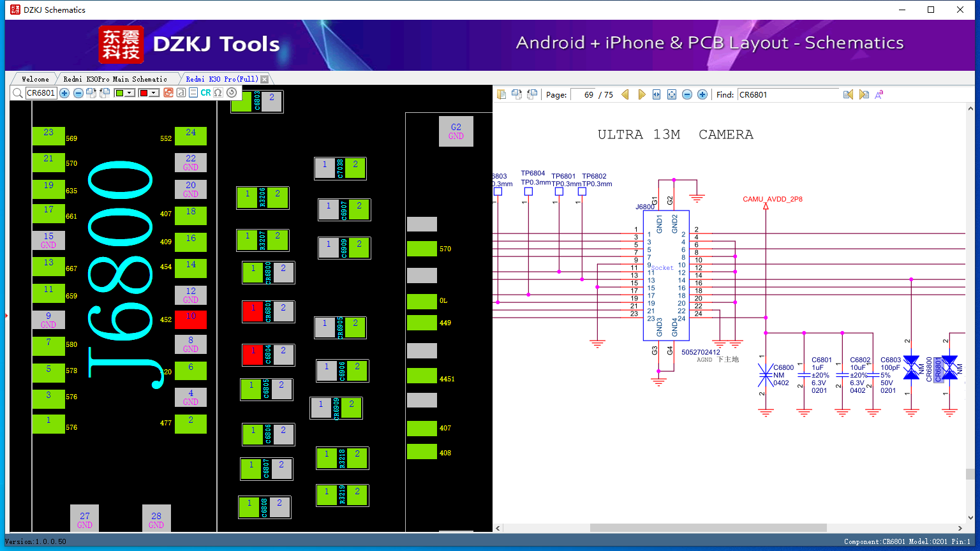The height and width of the screenshot is (551, 980).
Task: Click the green color swatch in PCB toolbar
Action: (x=119, y=93)
